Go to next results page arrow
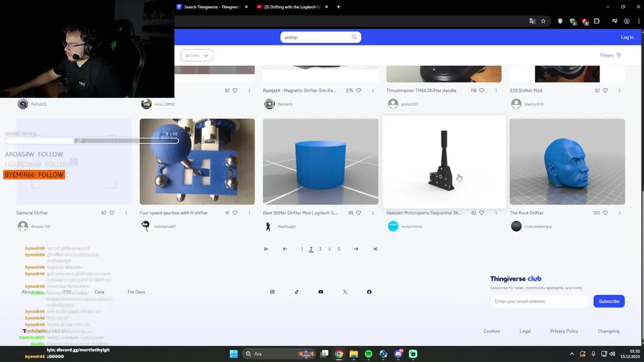644x362 pixels. (356, 249)
